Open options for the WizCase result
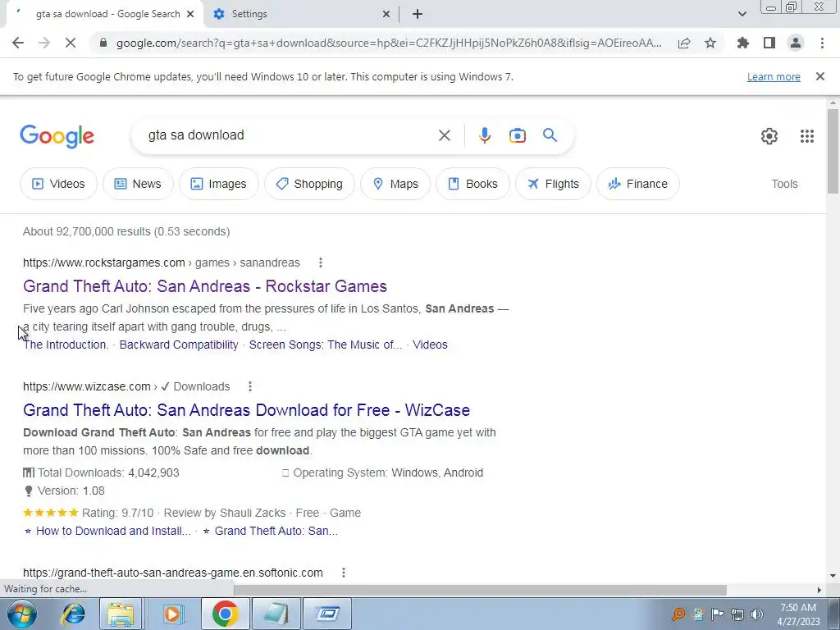840x630 pixels. coord(250,386)
